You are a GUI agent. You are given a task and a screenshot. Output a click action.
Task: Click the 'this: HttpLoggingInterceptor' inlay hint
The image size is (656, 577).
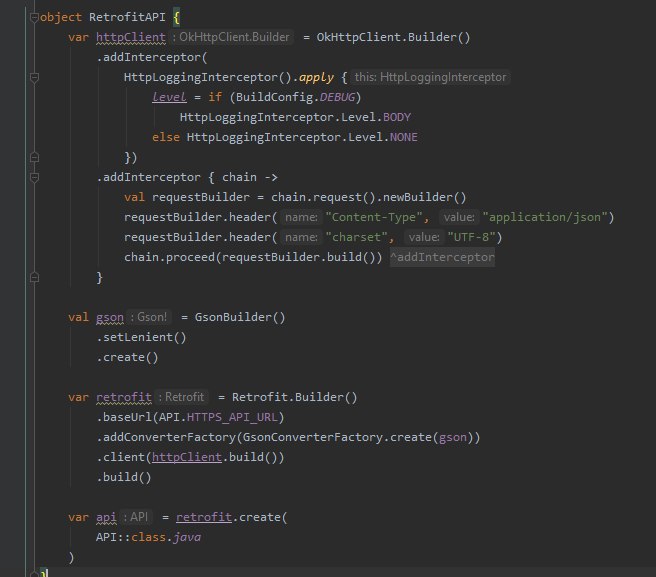tap(430, 77)
